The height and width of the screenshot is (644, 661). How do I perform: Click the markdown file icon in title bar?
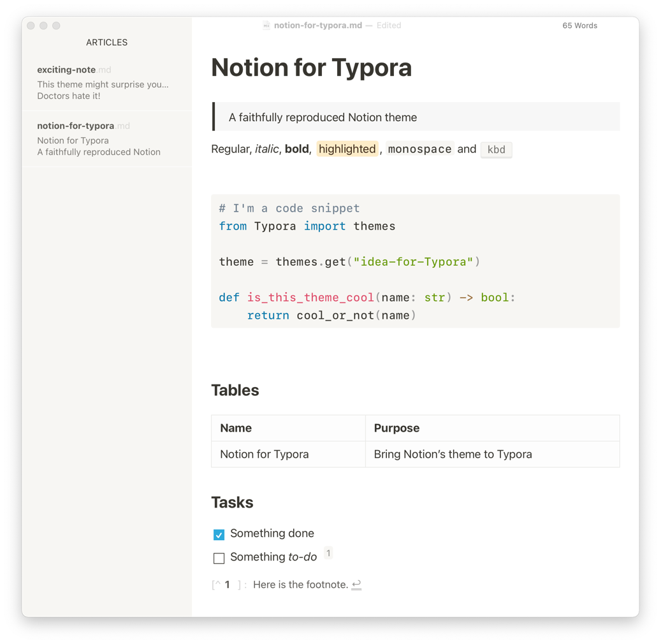(266, 26)
